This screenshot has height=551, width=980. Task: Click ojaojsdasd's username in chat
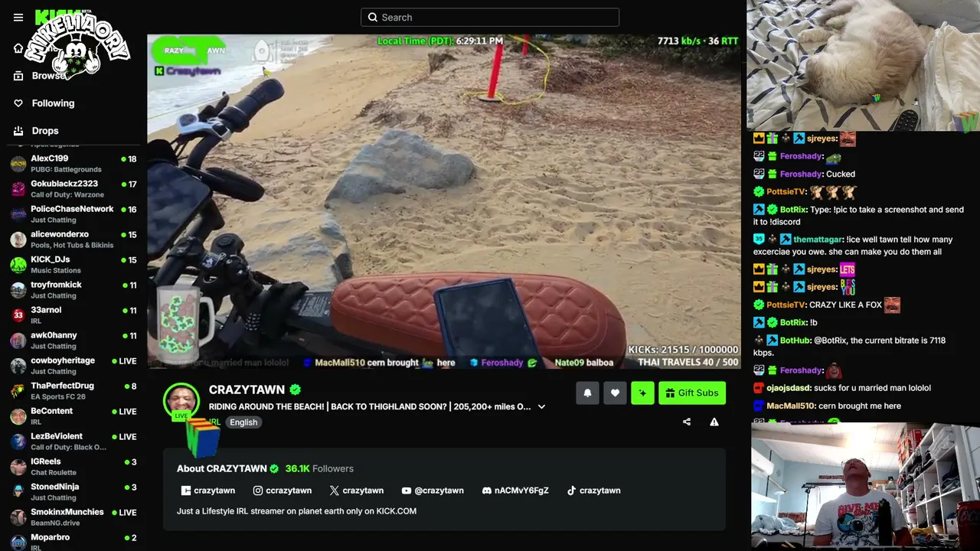tap(789, 388)
